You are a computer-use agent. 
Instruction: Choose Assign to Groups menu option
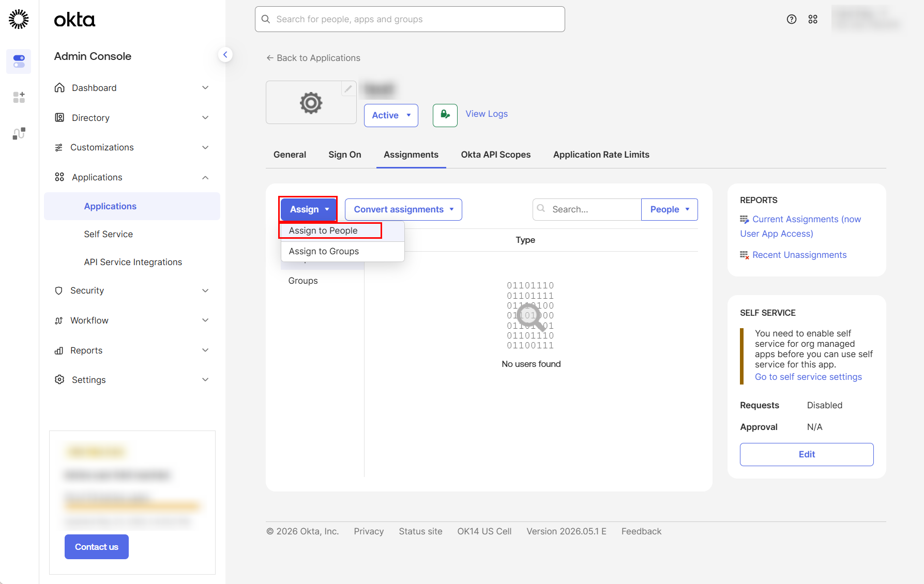(342, 251)
